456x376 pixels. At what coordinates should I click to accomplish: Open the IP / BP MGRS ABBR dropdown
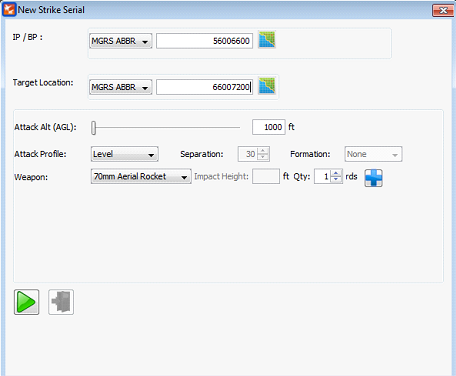121,41
